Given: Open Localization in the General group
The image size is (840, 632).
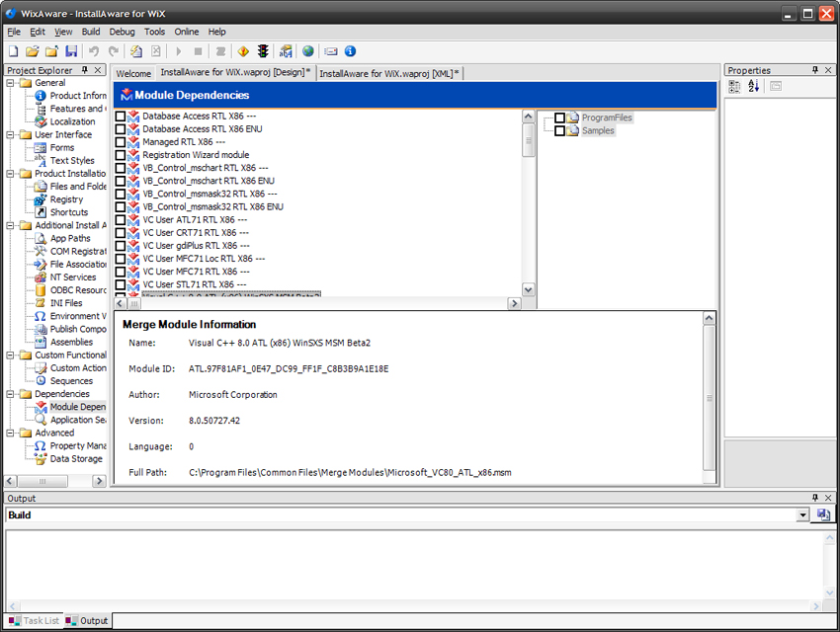Looking at the screenshot, I should click(72, 121).
